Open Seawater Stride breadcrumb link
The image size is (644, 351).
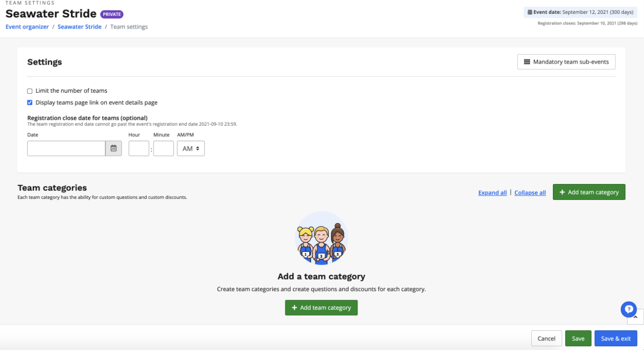click(79, 27)
